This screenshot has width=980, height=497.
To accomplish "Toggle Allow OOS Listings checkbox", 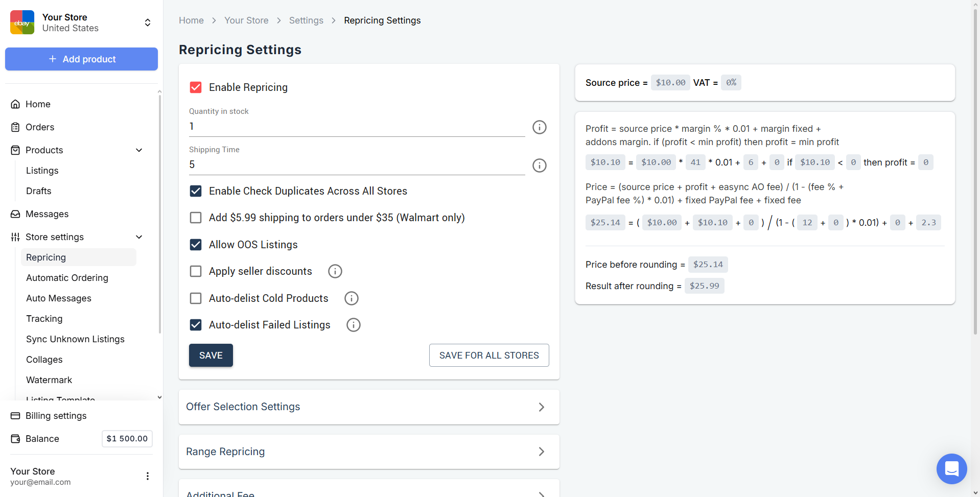I will pos(196,245).
